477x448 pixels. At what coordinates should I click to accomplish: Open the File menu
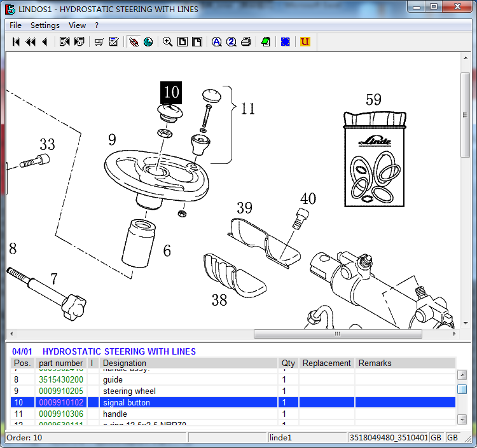(15, 25)
